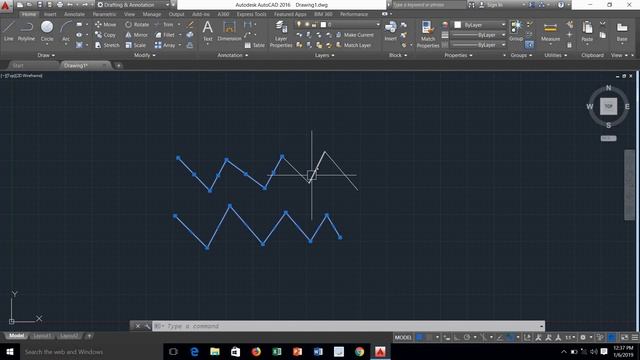Expand the Layers panel
The height and width of the screenshot is (360, 640).
click(324, 55)
